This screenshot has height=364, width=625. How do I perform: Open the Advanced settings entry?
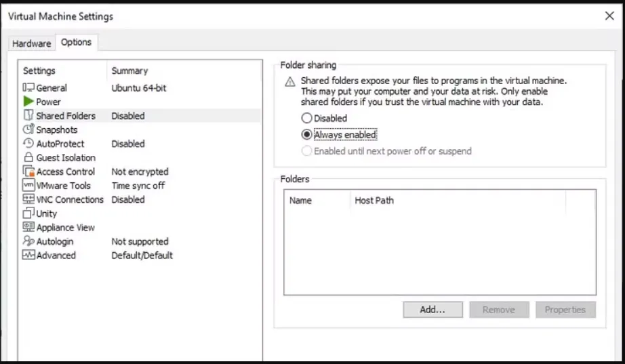coord(56,256)
